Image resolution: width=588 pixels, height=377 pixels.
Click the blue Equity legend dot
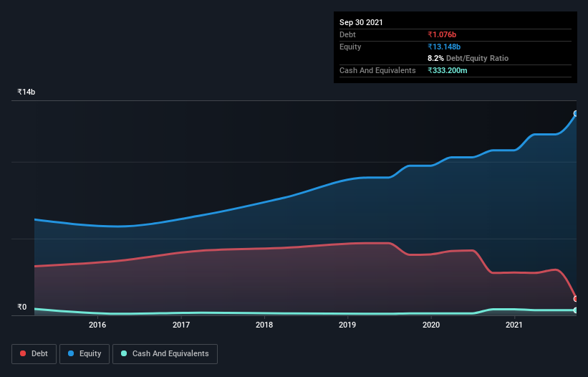71,353
